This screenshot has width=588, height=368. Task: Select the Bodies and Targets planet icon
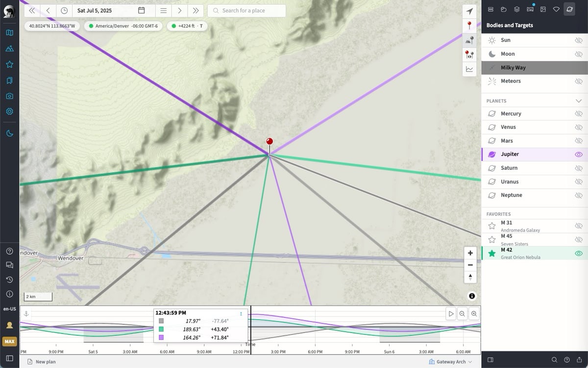tap(569, 9)
